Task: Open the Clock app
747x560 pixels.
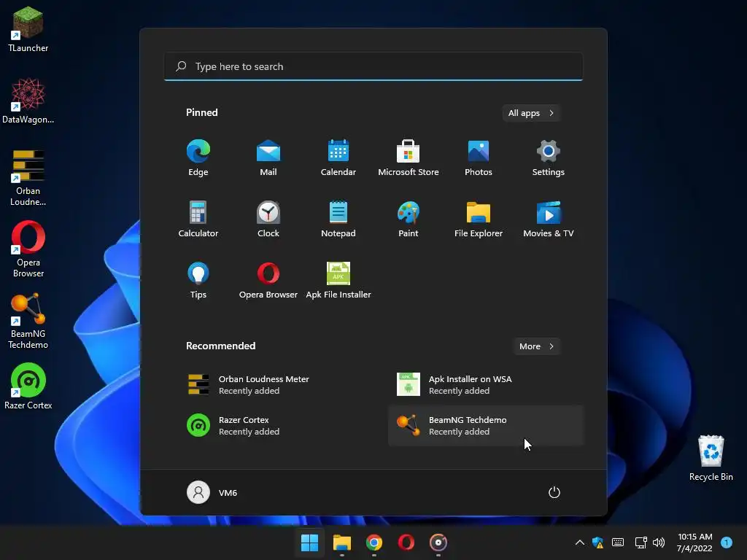Action: (268, 219)
